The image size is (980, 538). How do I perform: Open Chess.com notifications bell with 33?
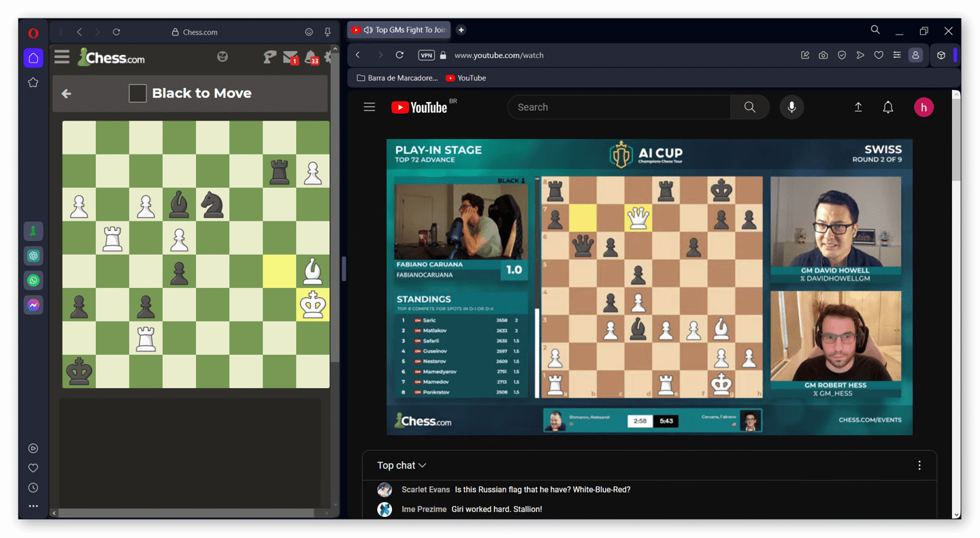[311, 57]
